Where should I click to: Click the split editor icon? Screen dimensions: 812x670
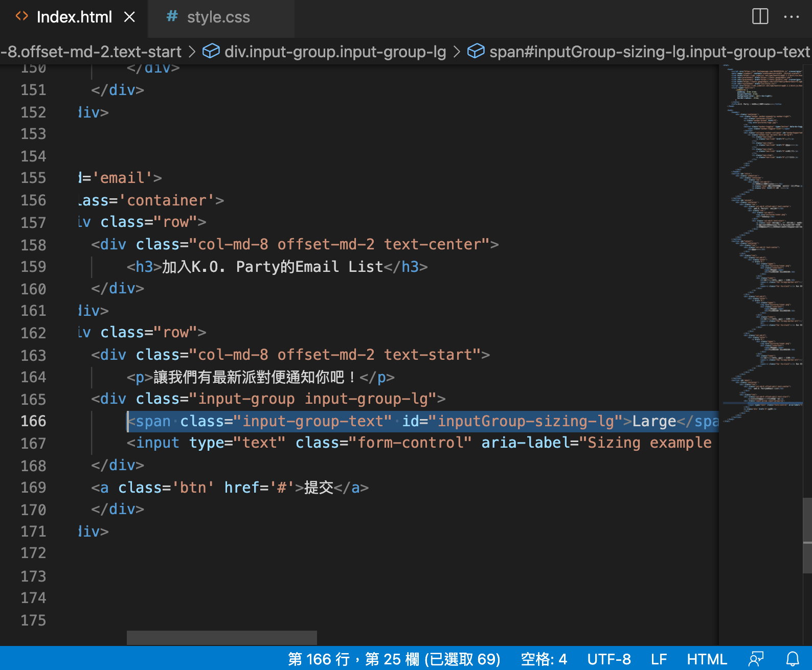point(760,17)
